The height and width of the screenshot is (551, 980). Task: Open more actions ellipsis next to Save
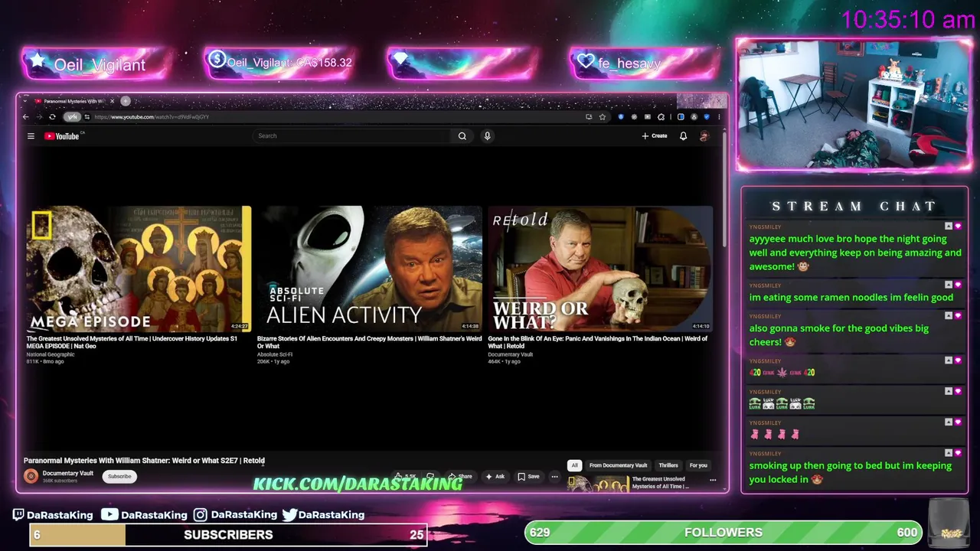point(555,476)
